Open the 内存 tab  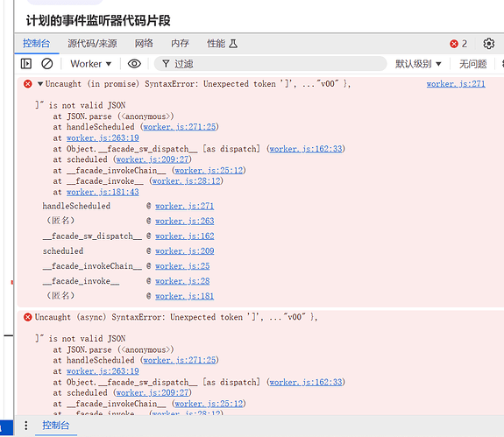point(180,43)
